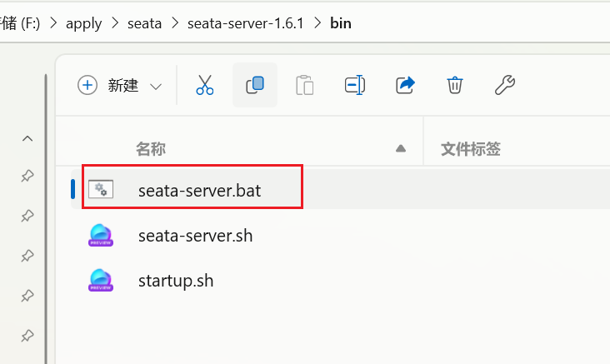Navigate to seata in breadcrumb path
The width and height of the screenshot is (610, 364).
pos(144,23)
